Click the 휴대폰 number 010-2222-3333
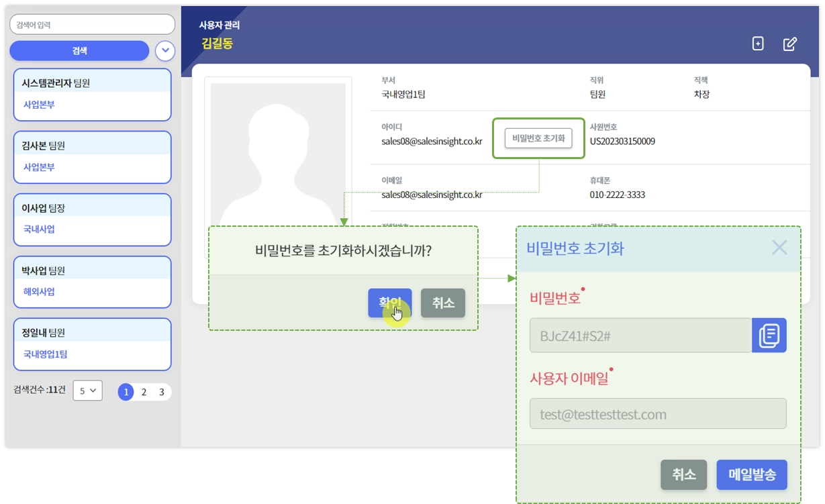The height and width of the screenshot is (504, 825). point(618,195)
